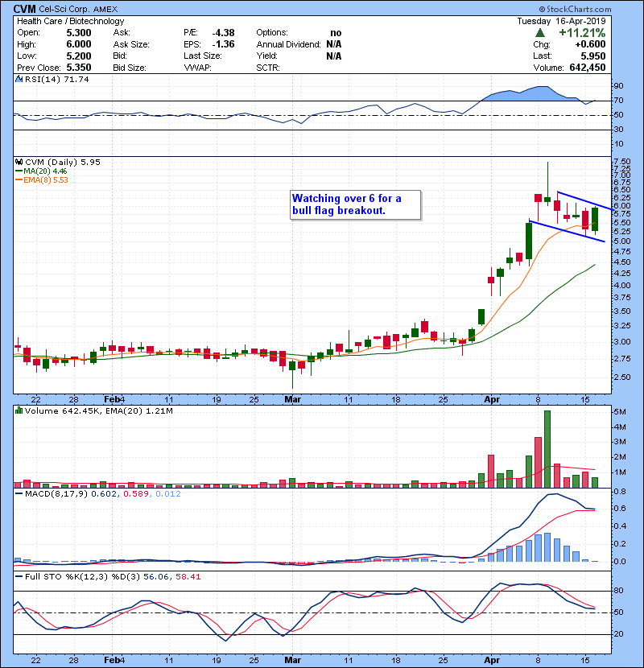Click the 7.50 label on the price axis
This screenshot has height=668, width=644.
[x=622, y=162]
